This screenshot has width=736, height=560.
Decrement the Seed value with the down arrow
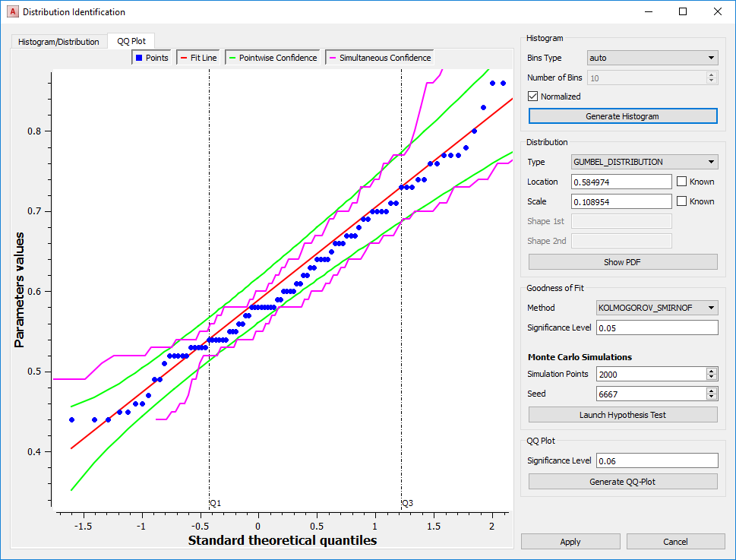(x=711, y=397)
